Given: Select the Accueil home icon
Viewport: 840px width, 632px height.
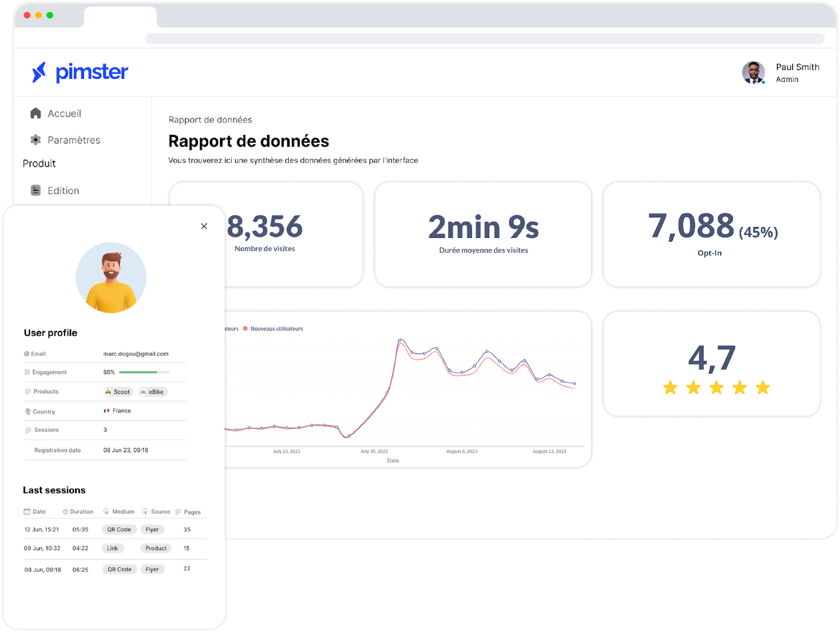Looking at the screenshot, I should [35, 113].
